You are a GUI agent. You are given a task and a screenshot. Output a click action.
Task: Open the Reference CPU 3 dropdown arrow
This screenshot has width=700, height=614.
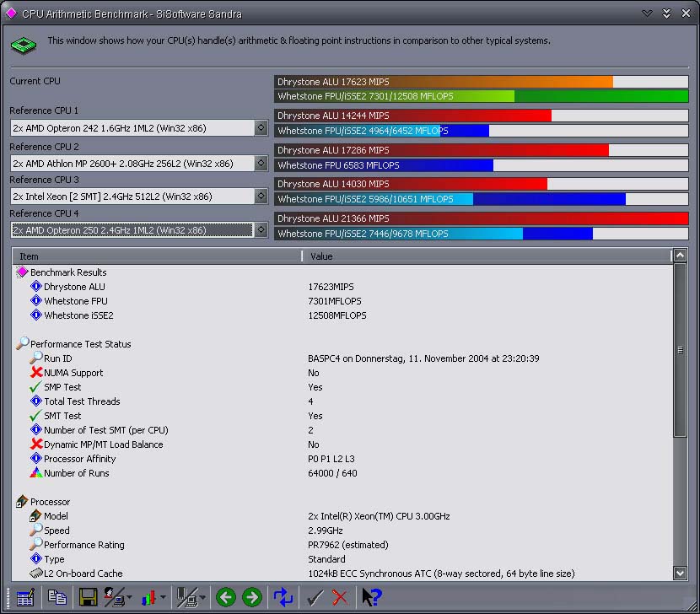coord(261,196)
